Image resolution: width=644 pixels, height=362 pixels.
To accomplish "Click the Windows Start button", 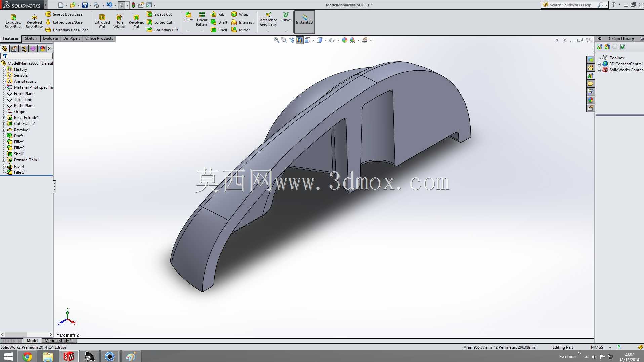I will [8, 356].
